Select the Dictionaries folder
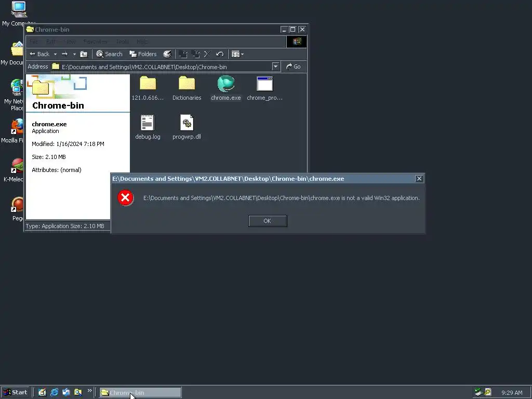Viewport: 532px width, 399px height. tap(187, 88)
